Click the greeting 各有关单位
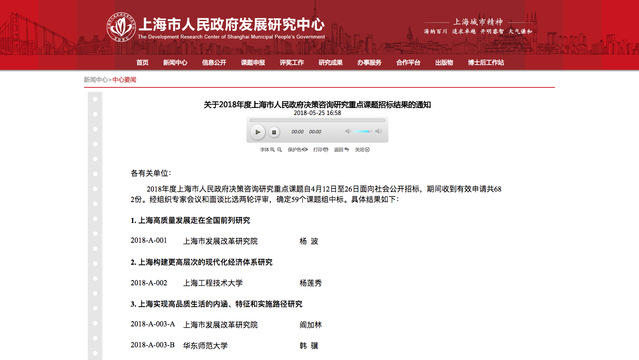The image size is (639, 360). [x=151, y=173]
